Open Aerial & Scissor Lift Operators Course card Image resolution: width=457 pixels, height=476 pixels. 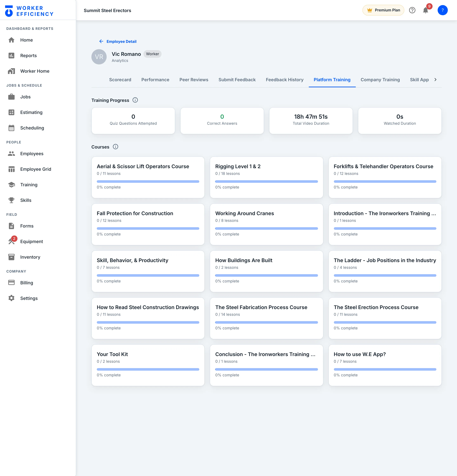point(148,177)
